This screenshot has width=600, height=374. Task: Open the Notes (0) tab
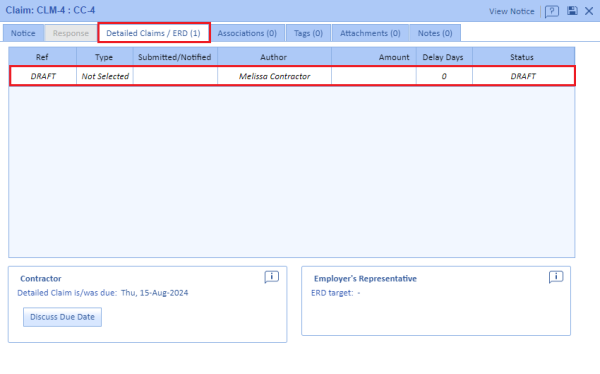click(x=435, y=33)
